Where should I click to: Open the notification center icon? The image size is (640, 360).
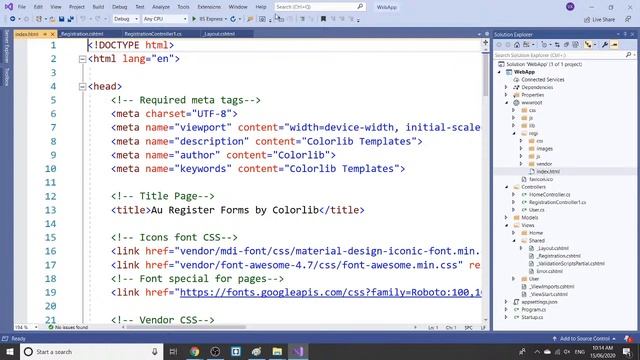(627, 351)
